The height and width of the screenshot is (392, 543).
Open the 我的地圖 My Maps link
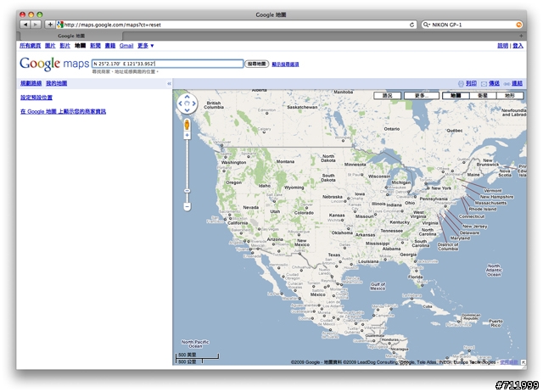57,83
